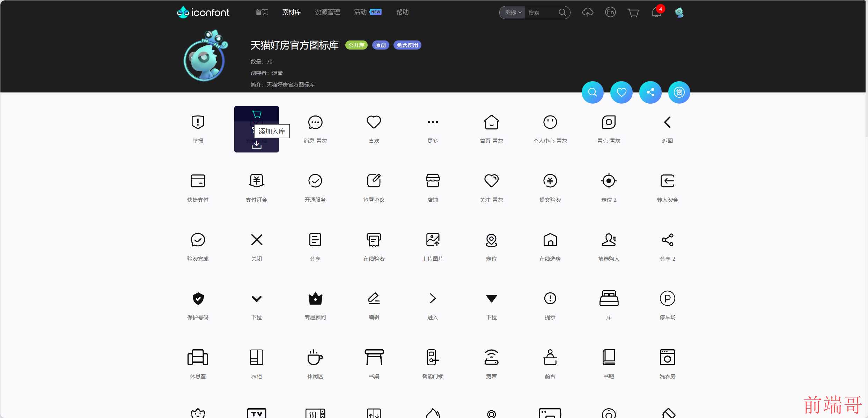Open 活动 NEW navigation item
Screen dimensions: 868x418
tap(368, 12)
